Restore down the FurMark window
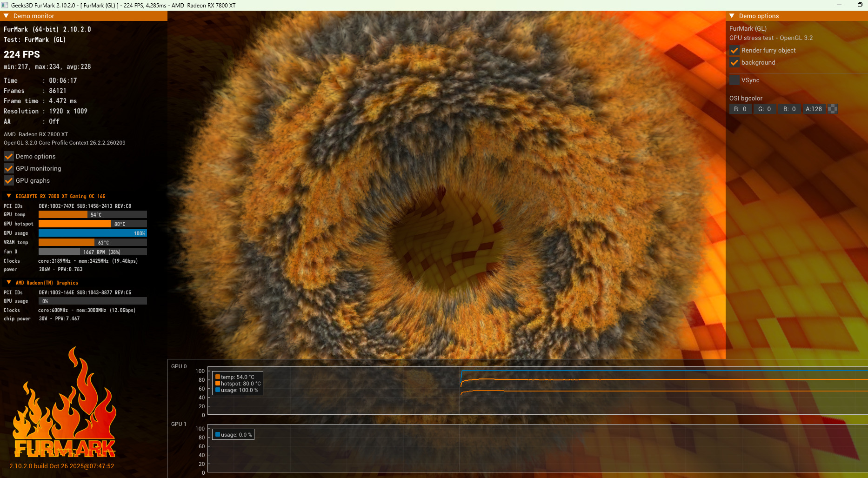This screenshot has width=868, height=478. (860, 5)
